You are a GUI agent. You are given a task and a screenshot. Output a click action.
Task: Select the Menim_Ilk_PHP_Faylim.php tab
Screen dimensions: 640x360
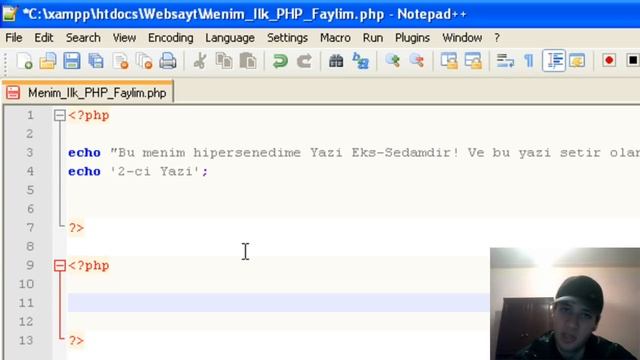[x=88, y=93]
